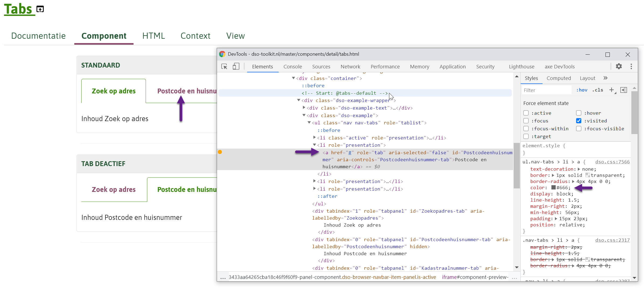Expand the border-radius shorthand in ul.nav-tabs rule
The height and width of the screenshot is (288, 644).
tap(573, 181)
